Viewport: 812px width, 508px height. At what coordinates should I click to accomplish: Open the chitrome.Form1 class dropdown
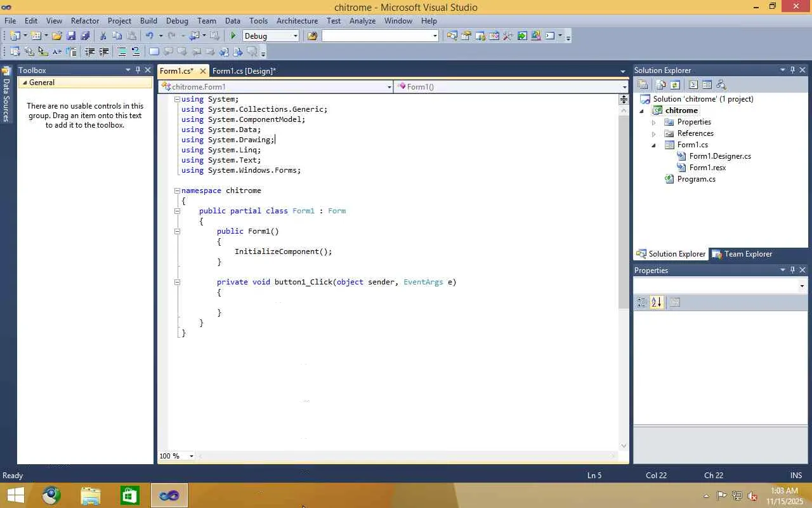coord(390,87)
